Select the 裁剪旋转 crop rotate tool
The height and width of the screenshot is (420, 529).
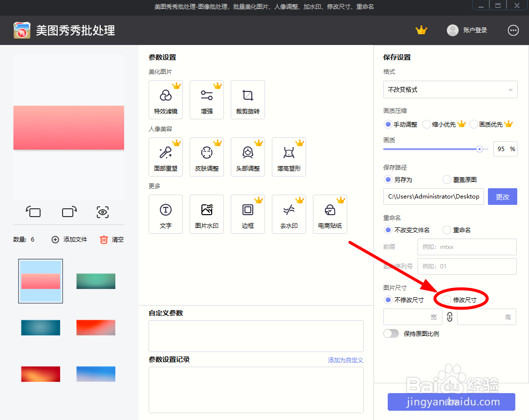(x=248, y=100)
